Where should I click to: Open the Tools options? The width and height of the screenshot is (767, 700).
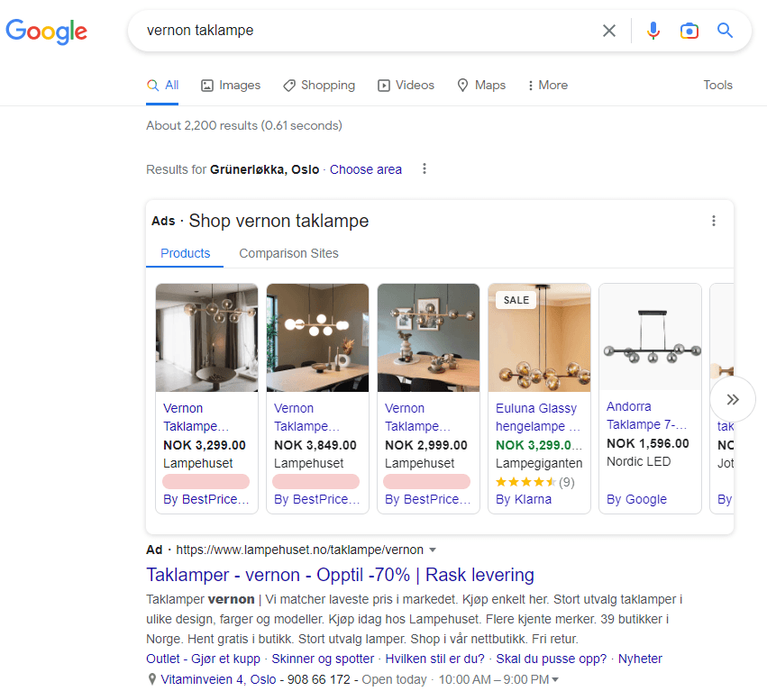click(717, 85)
